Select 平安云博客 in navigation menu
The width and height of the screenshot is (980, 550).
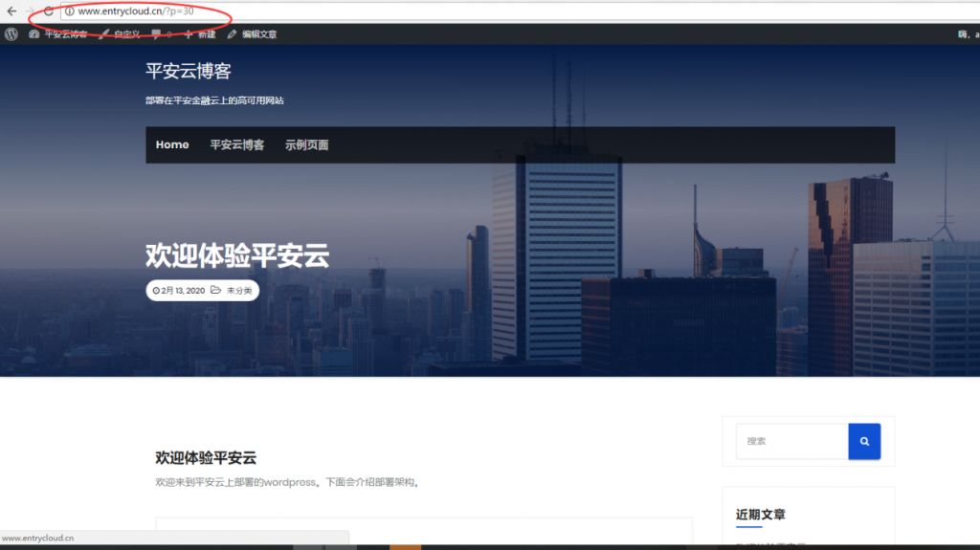click(x=237, y=145)
